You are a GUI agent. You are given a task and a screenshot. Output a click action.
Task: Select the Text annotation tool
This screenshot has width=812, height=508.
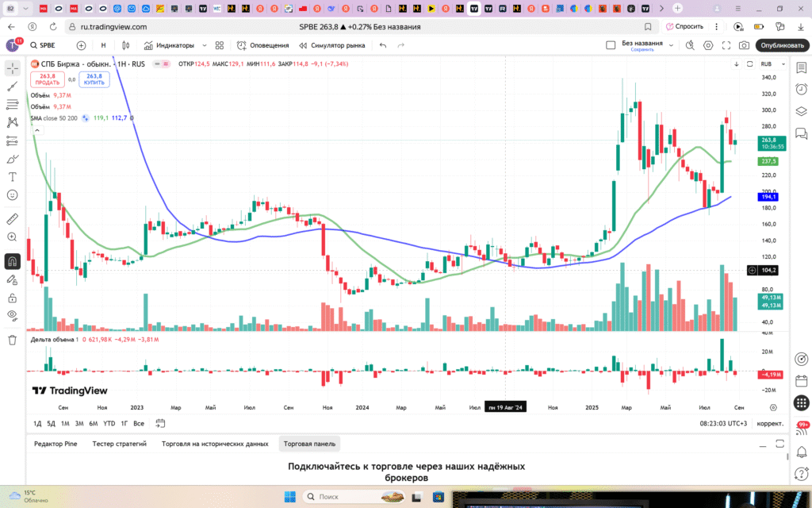point(13,177)
